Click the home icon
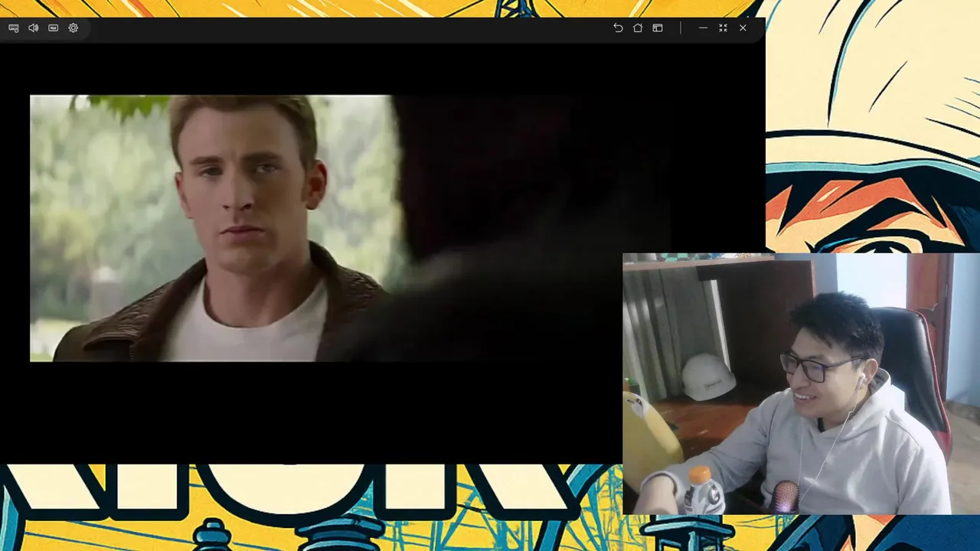The width and height of the screenshot is (980, 551). tap(638, 28)
